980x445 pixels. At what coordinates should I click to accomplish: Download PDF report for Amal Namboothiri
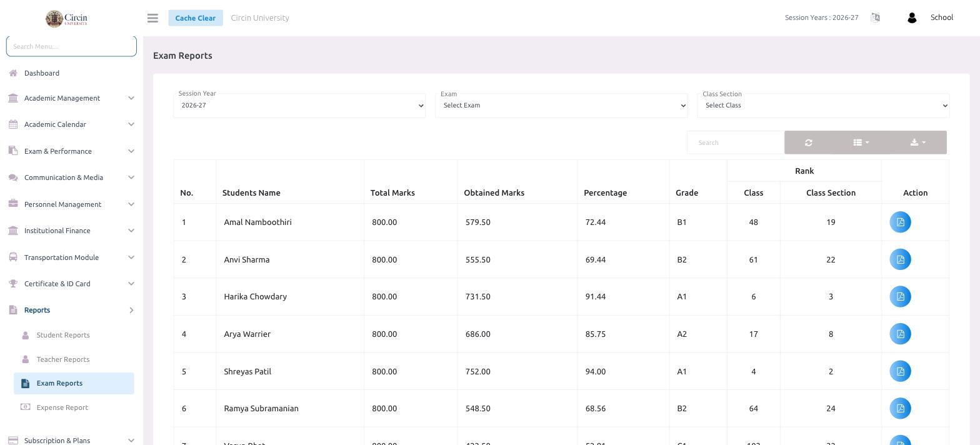pos(900,222)
